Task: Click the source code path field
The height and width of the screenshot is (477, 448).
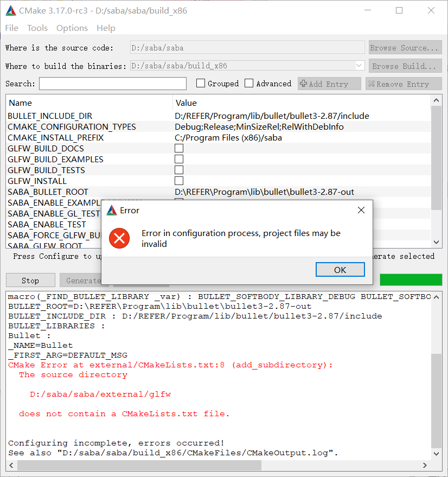Action: (247, 48)
